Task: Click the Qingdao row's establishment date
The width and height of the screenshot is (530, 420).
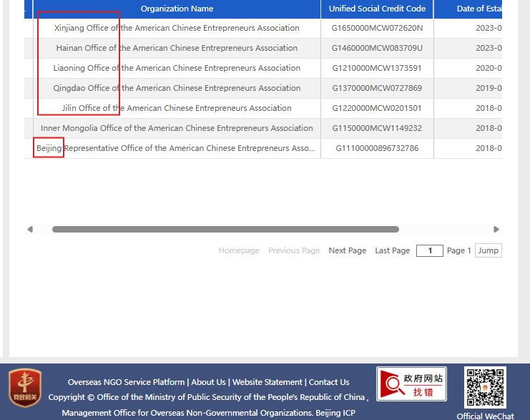Action: [489, 88]
